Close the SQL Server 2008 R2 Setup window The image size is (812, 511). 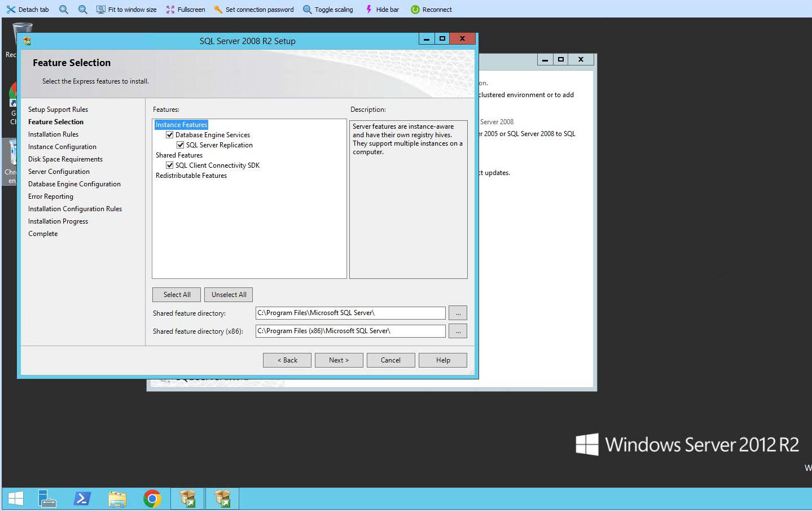[x=462, y=39]
